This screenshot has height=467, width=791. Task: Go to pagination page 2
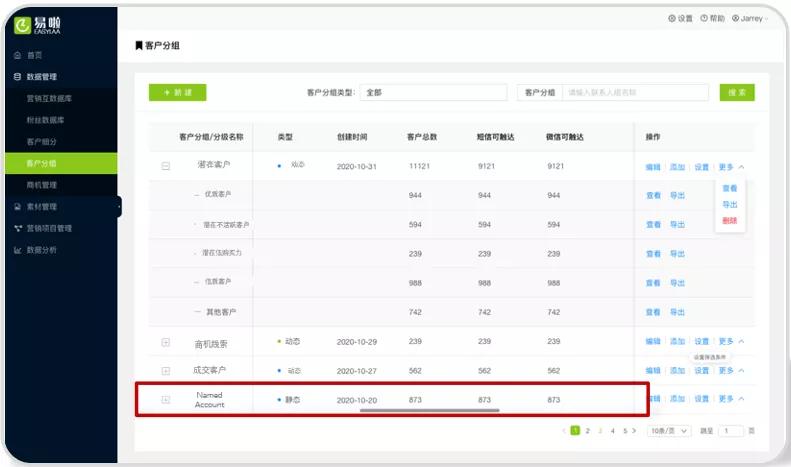point(588,431)
